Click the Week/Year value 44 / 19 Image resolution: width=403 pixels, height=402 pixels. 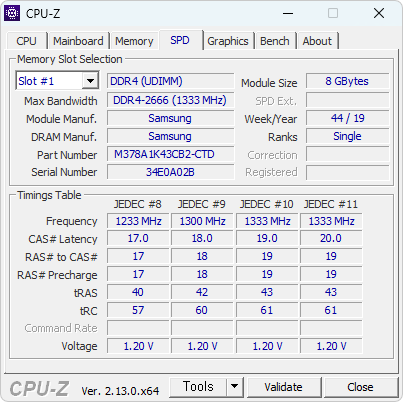[x=347, y=118]
